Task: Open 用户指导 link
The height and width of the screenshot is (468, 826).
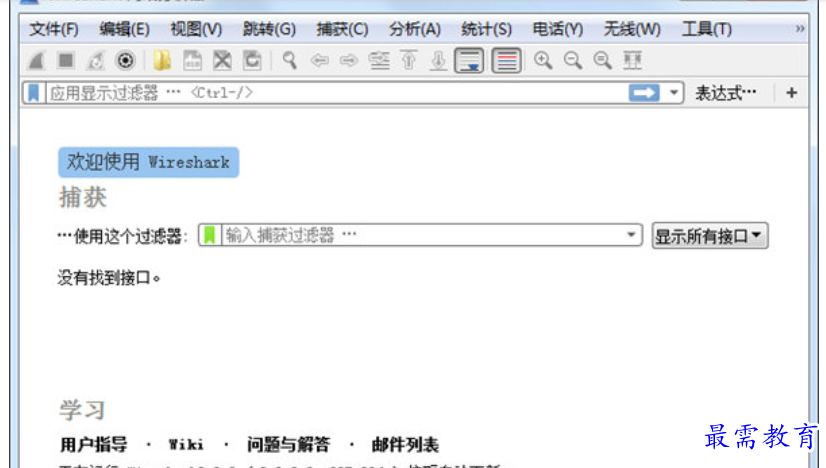Action: 93,444
